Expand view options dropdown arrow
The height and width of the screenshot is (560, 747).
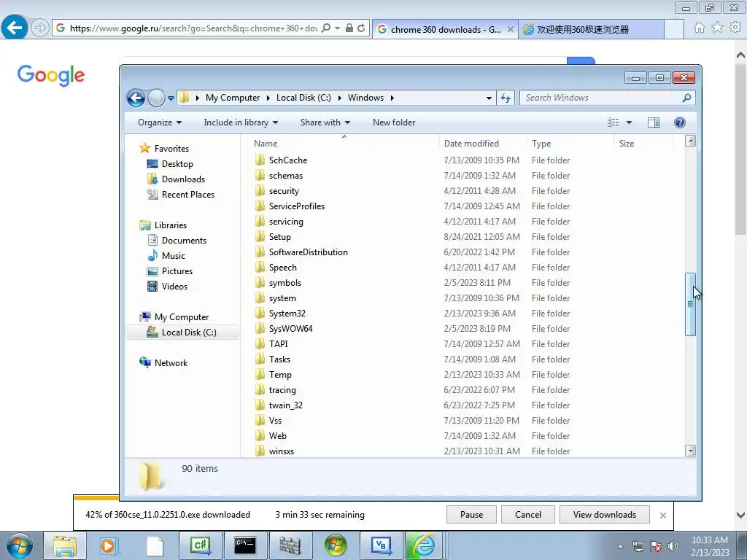pyautogui.click(x=629, y=122)
